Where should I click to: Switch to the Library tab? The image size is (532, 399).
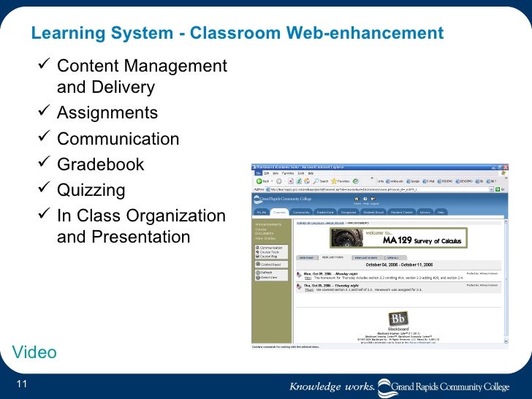click(425, 212)
